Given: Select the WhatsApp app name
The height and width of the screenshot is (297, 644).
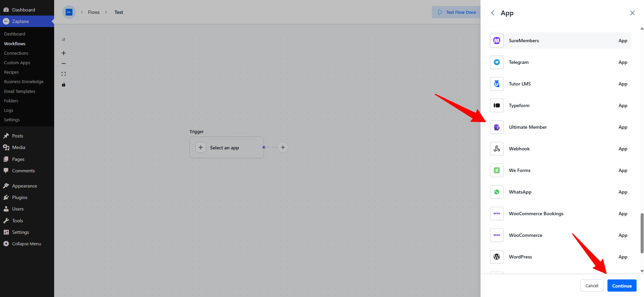Looking at the screenshot, I should 520,192.
